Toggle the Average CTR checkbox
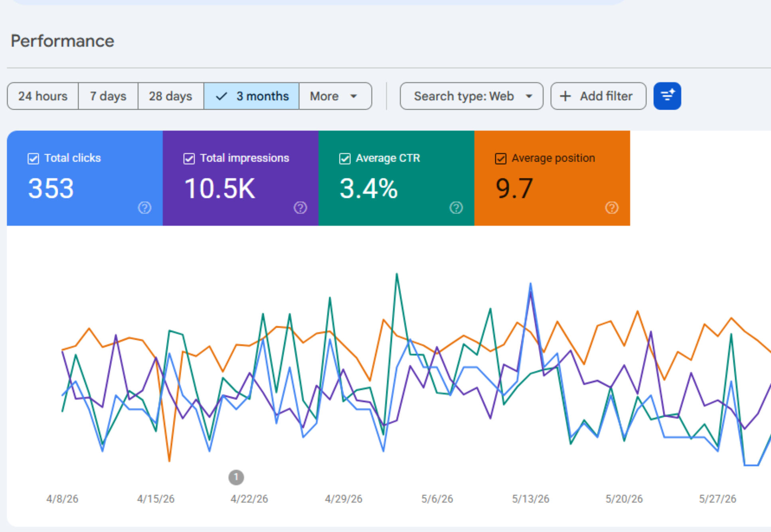 click(345, 159)
